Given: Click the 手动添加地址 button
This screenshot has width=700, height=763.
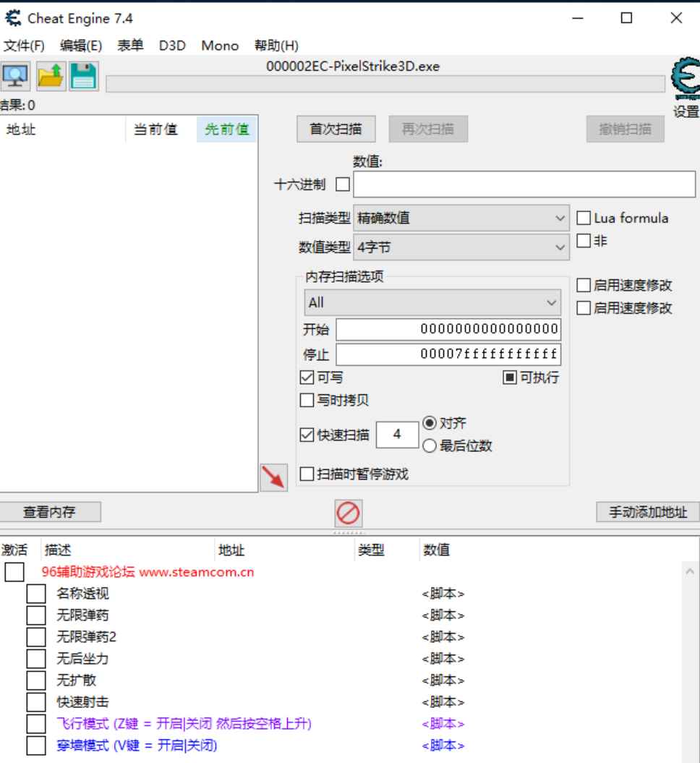Looking at the screenshot, I should tap(648, 512).
